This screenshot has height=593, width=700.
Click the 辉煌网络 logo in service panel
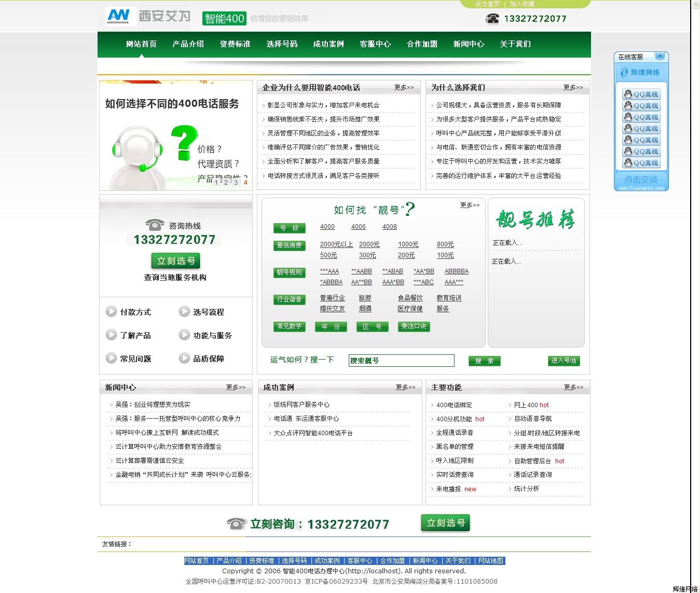point(640,73)
